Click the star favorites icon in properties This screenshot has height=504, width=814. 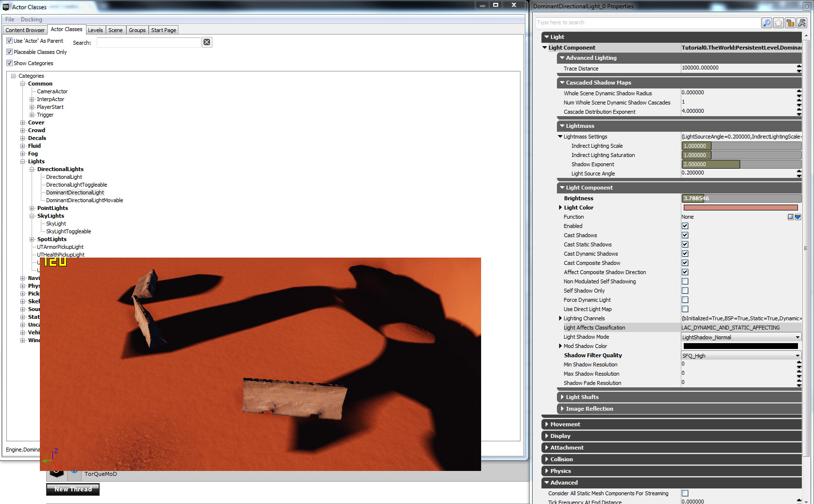pos(778,23)
